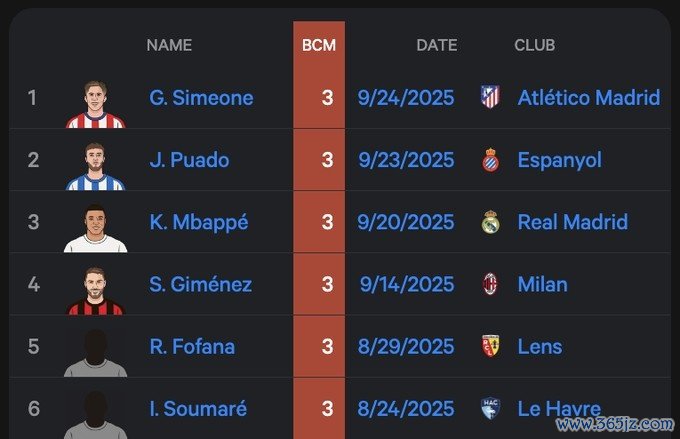Click the Espanyol club name link

559,160
